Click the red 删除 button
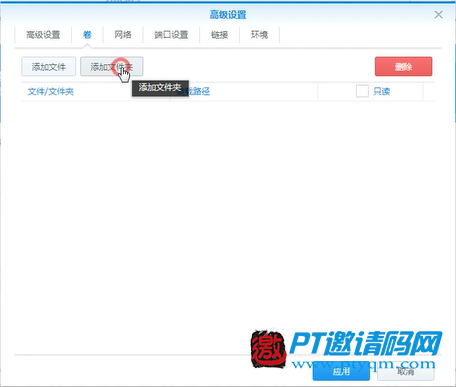 pos(403,67)
